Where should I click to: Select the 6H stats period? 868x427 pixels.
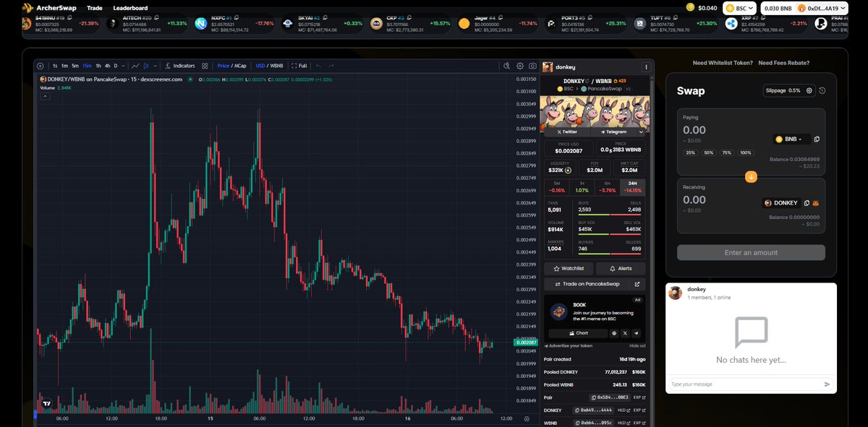pos(607,187)
